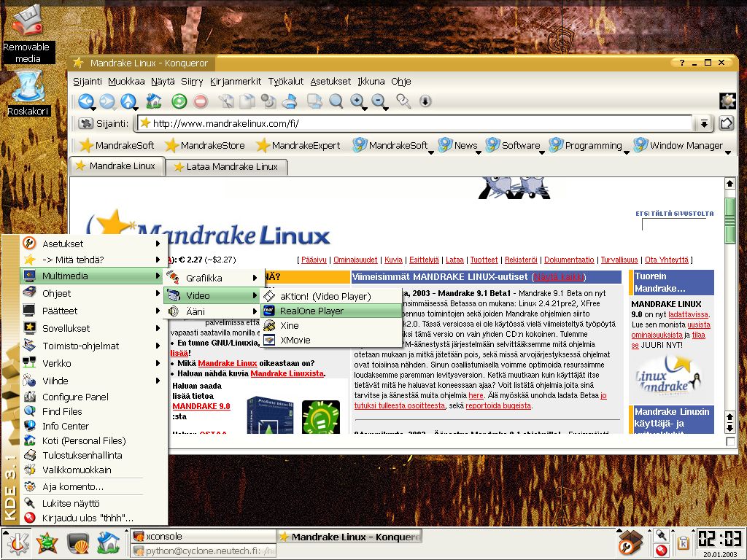747x560 pixels.
Task: Open the MandrakeStore bookmark
Action: 205,146
